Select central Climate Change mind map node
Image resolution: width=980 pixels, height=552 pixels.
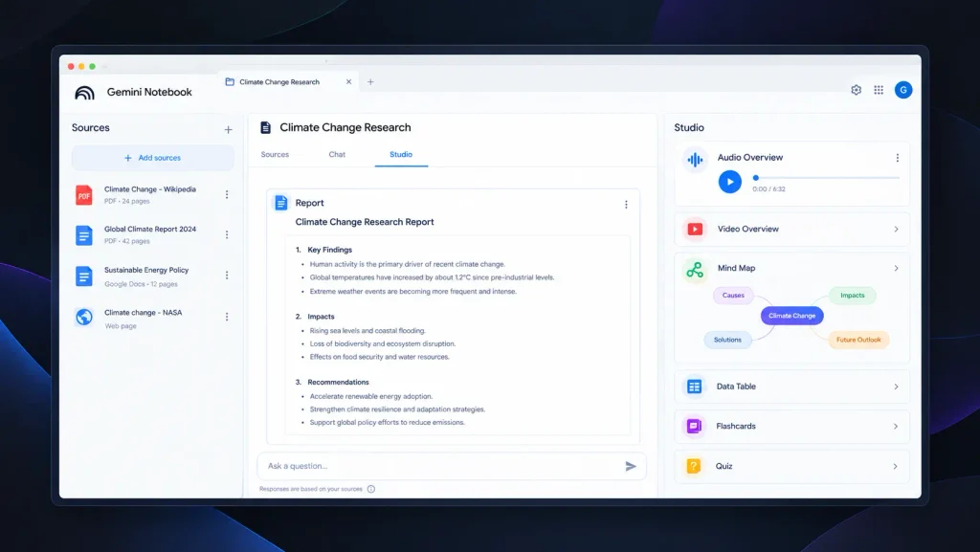(x=791, y=316)
